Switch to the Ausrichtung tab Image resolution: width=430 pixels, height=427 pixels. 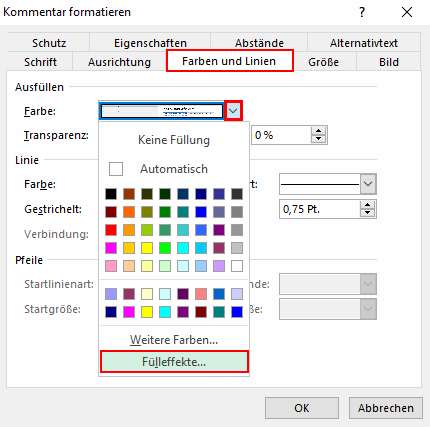[x=119, y=62]
